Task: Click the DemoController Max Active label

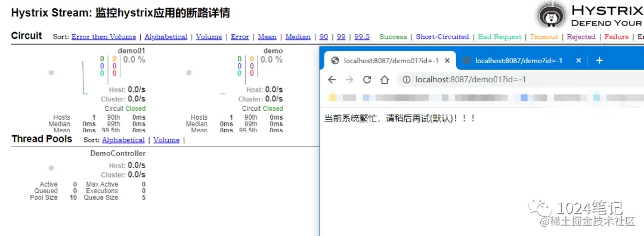Action: [x=102, y=184]
